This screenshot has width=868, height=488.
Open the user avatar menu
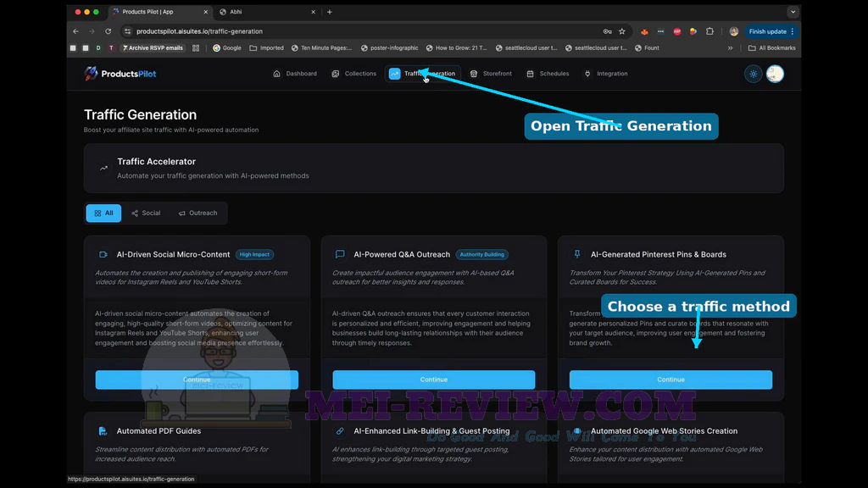click(775, 74)
